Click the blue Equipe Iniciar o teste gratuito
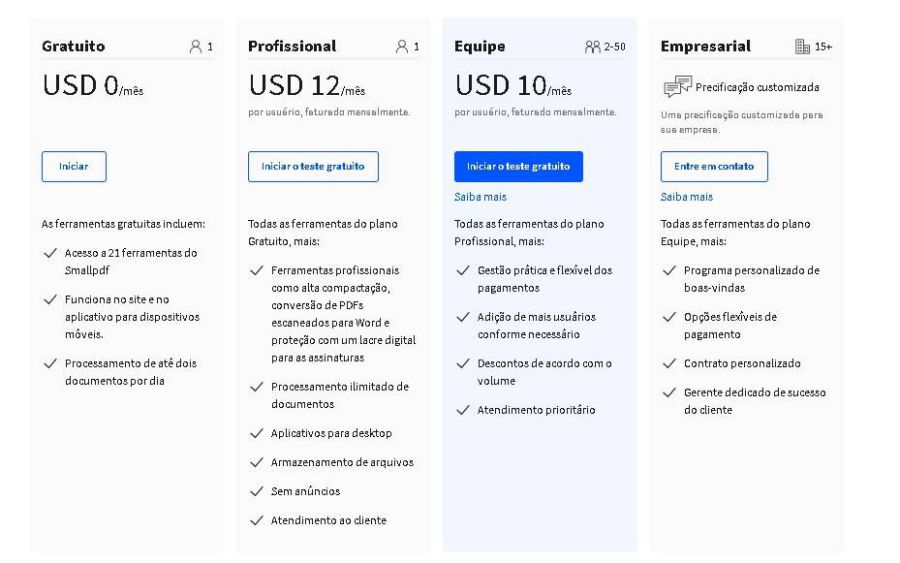Viewport: 900px width, 563px height. [518, 166]
